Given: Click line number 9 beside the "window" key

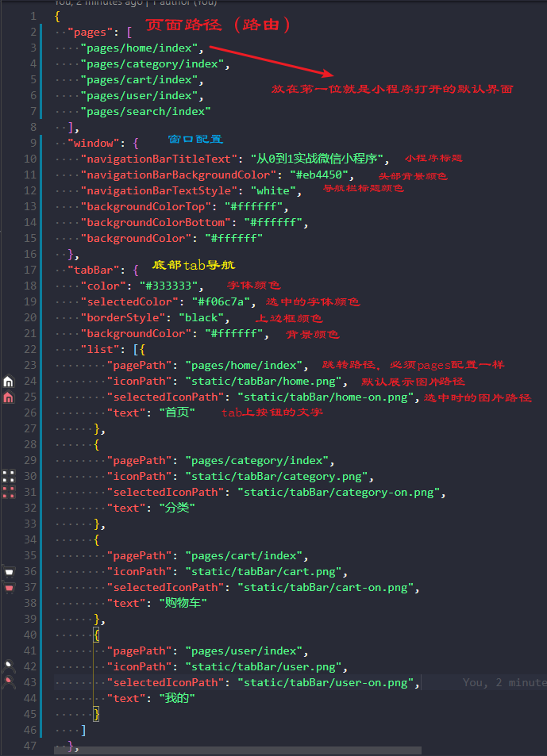Looking at the screenshot, I should click(33, 143).
